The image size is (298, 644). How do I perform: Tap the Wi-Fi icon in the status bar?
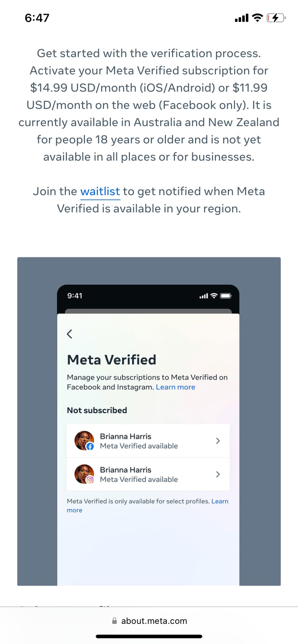[257, 18]
